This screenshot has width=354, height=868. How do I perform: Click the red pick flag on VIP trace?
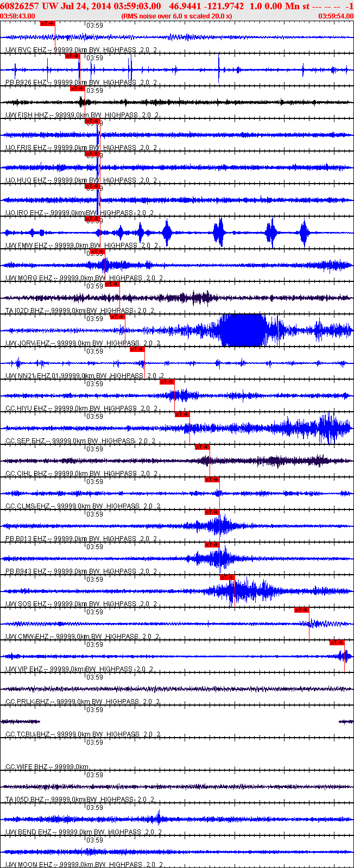(337, 643)
